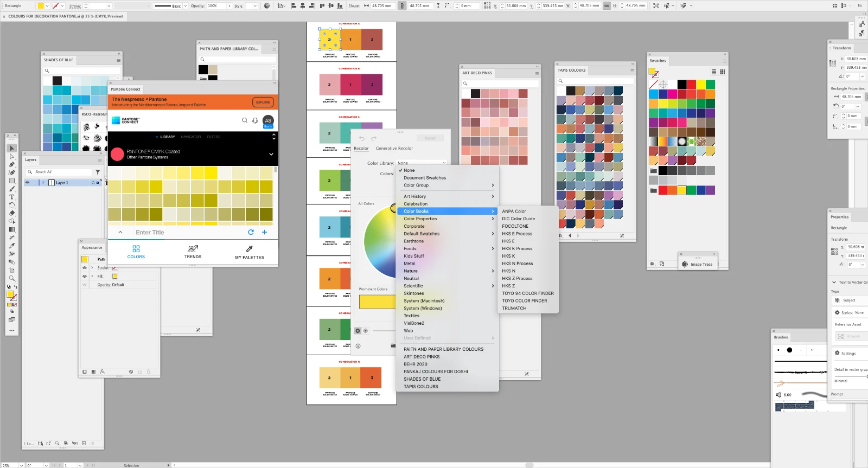Viewport: 868px width, 468px height.
Task: Collapse the Text to Vector Graphic section
Action: coord(834,282)
